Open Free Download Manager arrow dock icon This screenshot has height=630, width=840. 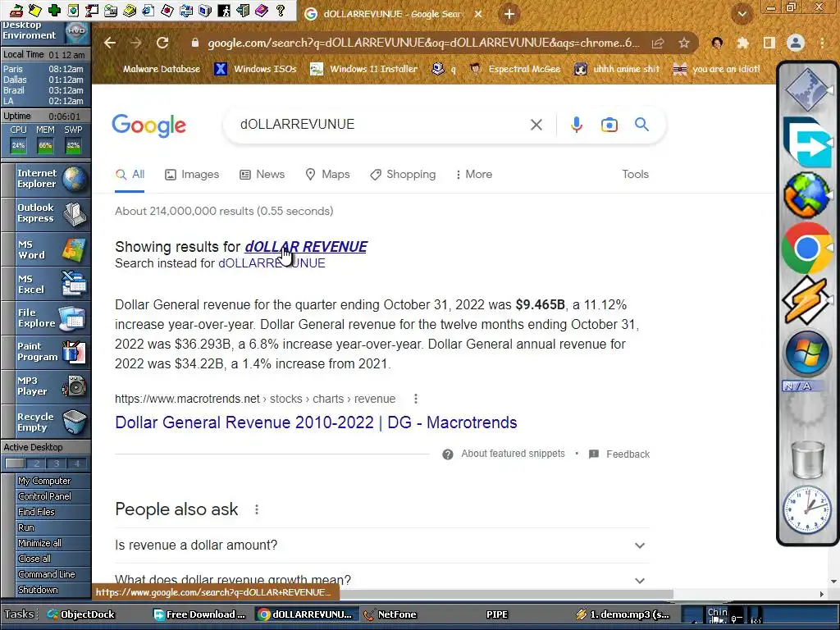[x=807, y=143]
